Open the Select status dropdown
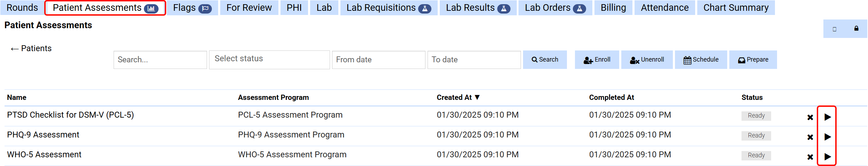This screenshot has width=868, height=166. [x=269, y=60]
